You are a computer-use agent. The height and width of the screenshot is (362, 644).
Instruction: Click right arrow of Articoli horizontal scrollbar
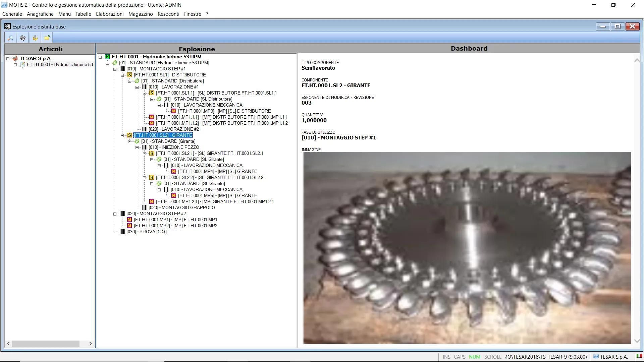click(x=91, y=344)
